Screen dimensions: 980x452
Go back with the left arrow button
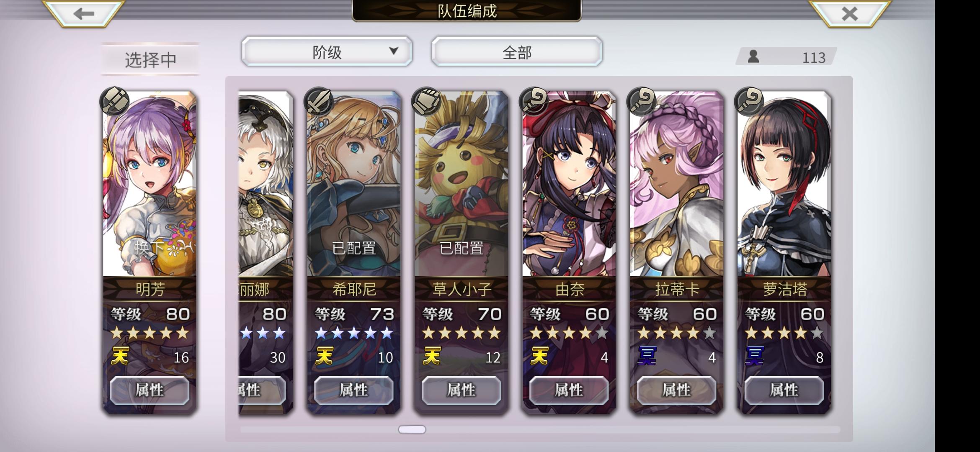[x=83, y=13]
